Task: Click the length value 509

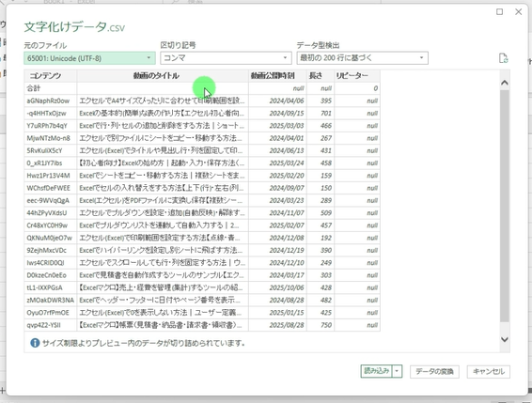Action: point(321,213)
